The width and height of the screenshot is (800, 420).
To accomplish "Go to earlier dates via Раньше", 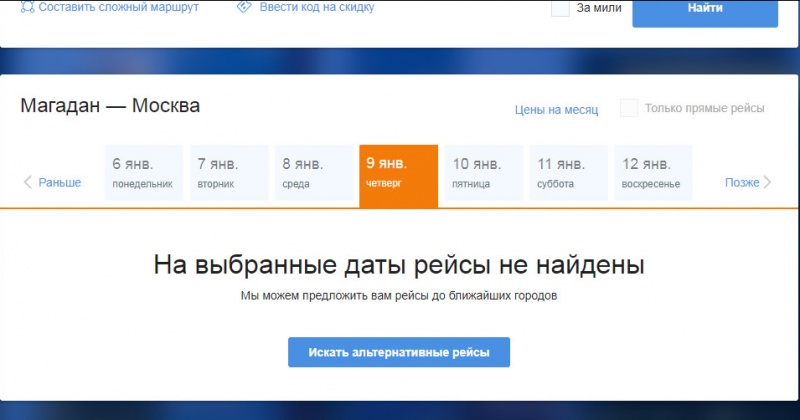I will (60, 182).
